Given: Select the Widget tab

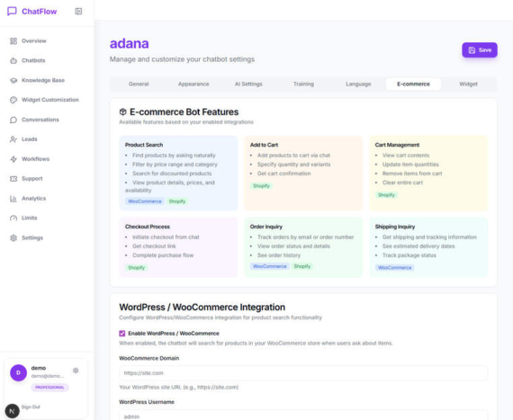Looking at the screenshot, I should pos(468,84).
